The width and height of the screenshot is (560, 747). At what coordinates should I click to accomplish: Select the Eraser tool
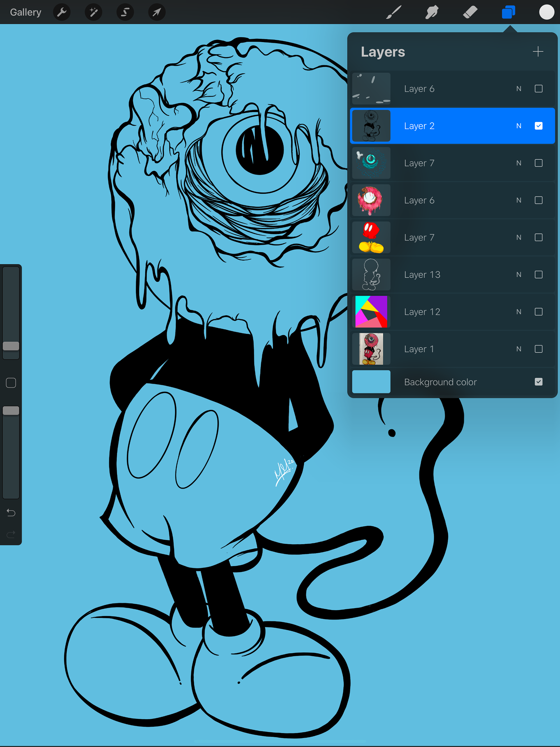coord(470,13)
